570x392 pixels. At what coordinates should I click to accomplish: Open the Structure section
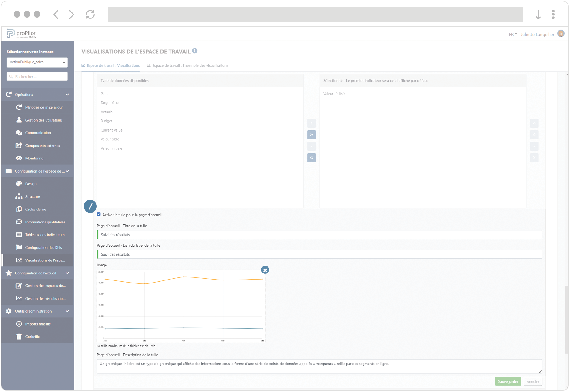coord(32,196)
